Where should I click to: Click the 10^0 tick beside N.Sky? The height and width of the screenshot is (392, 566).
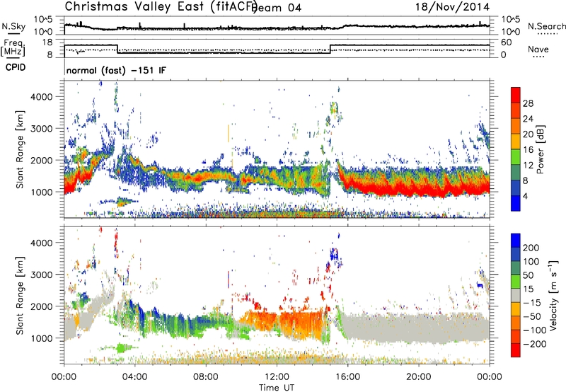44,31
